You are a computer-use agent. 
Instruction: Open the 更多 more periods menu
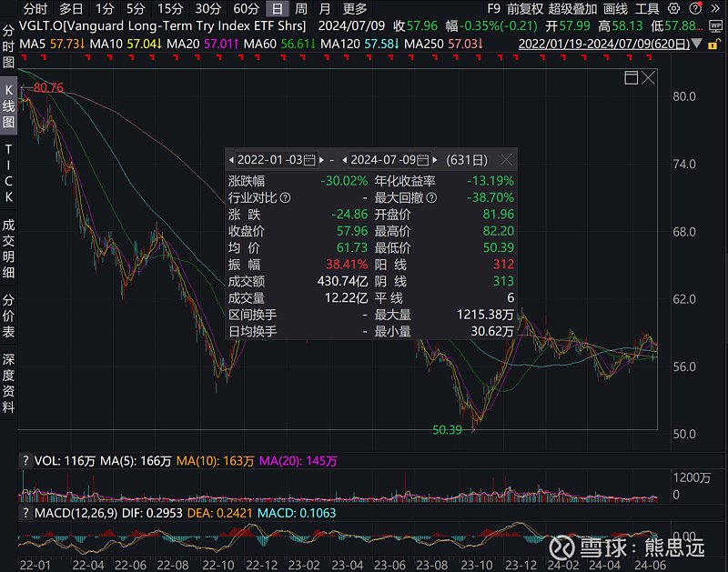[x=355, y=8]
